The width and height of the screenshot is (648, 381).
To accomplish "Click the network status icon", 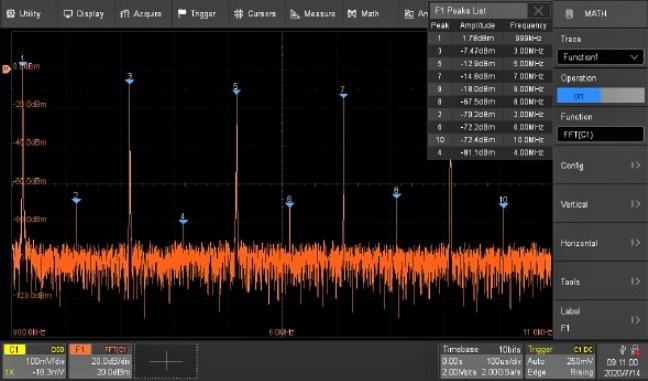I will 636,351.
